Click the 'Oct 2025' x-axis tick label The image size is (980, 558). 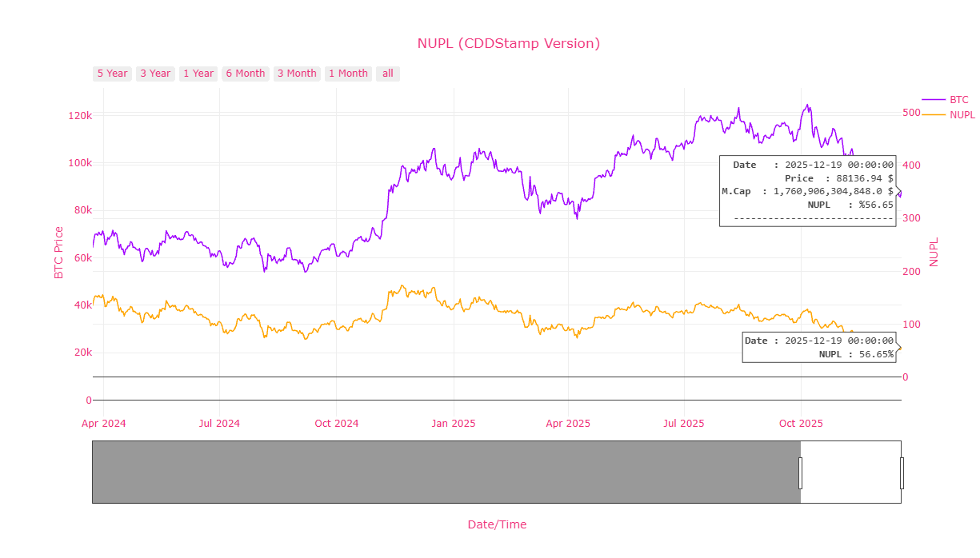pyautogui.click(x=801, y=423)
